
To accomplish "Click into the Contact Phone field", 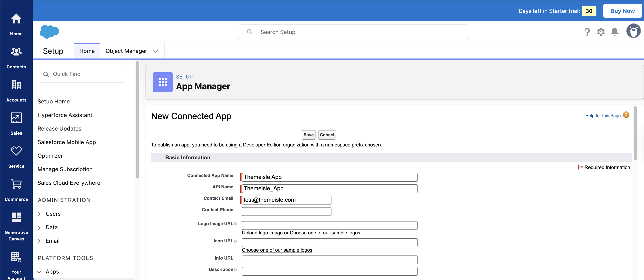I will (286, 212).
